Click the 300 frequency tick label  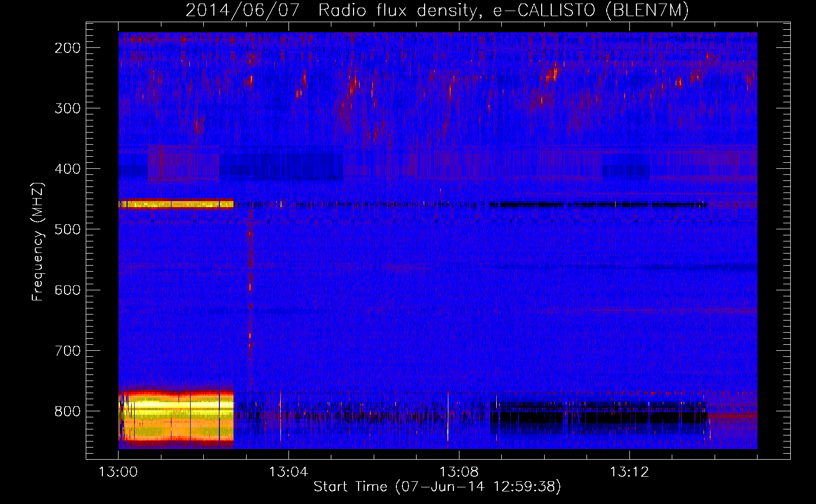coord(68,108)
